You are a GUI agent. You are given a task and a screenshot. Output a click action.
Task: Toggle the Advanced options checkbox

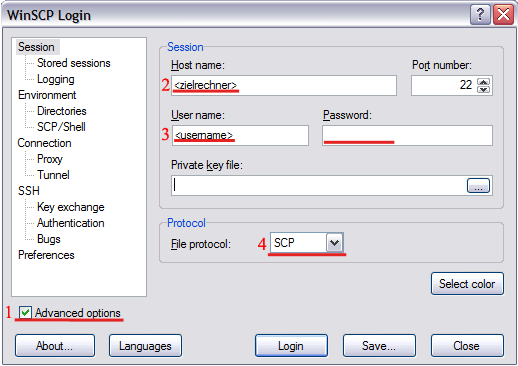tap(25, 313)
